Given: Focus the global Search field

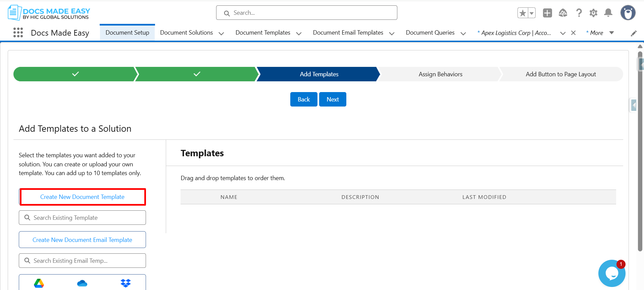Looking at the screenshot, I should (x=307, y=13).
